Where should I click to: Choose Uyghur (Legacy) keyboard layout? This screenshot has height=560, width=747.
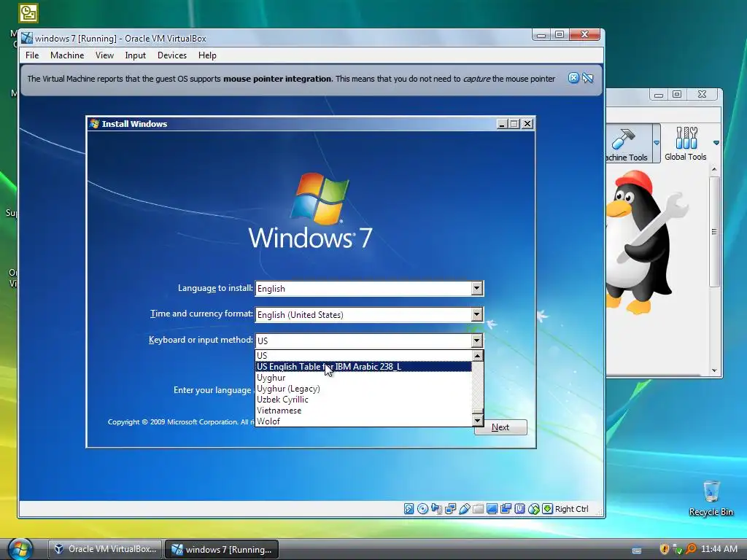click(x=363, y=389)
